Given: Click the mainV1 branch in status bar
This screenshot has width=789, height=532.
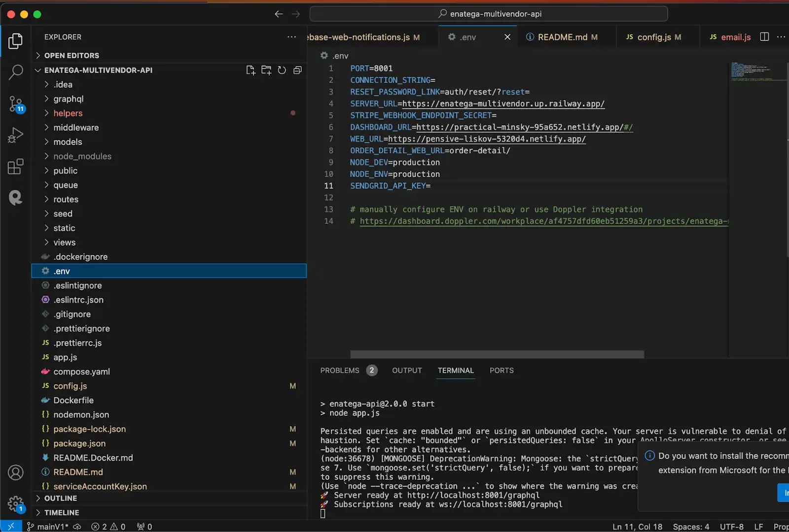Looking at the screenshot, I should click(x=52, y=527).
